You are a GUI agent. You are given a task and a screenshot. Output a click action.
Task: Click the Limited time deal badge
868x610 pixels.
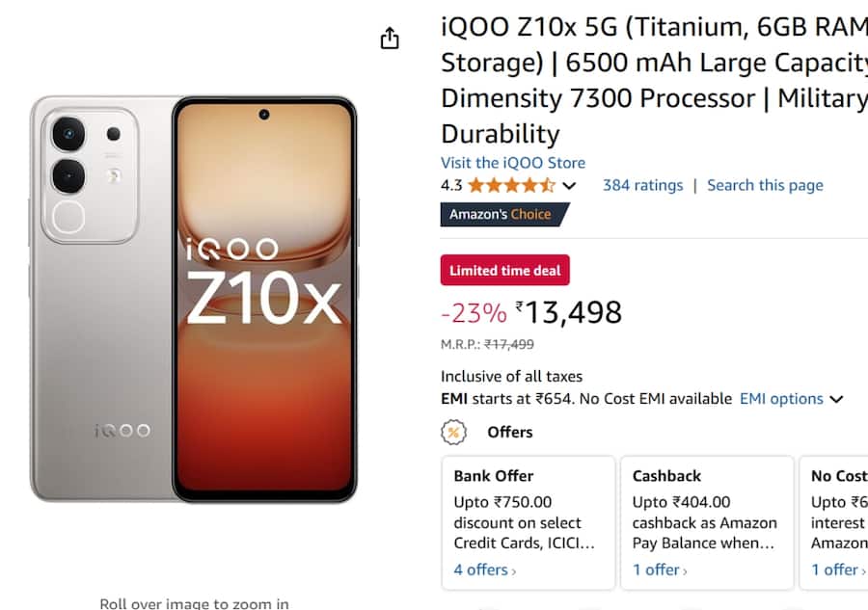click(504, 270)
